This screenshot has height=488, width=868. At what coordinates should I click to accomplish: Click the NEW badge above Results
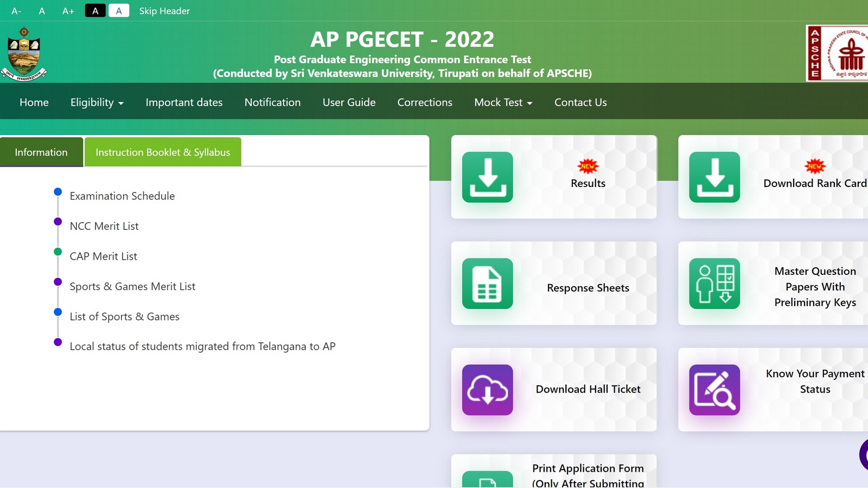[x=588, y=166]
